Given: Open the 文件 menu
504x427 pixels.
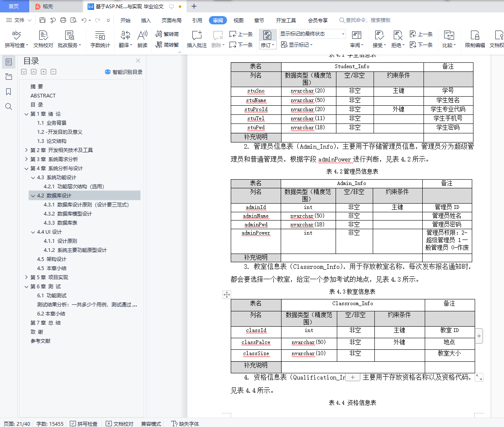Looking at the screenshot, I should [x=19, y=20].
